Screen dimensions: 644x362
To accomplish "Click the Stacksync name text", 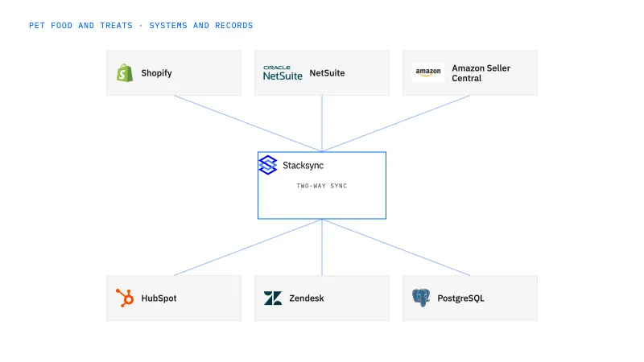I will pyautogui.click(x=303, y=166).
